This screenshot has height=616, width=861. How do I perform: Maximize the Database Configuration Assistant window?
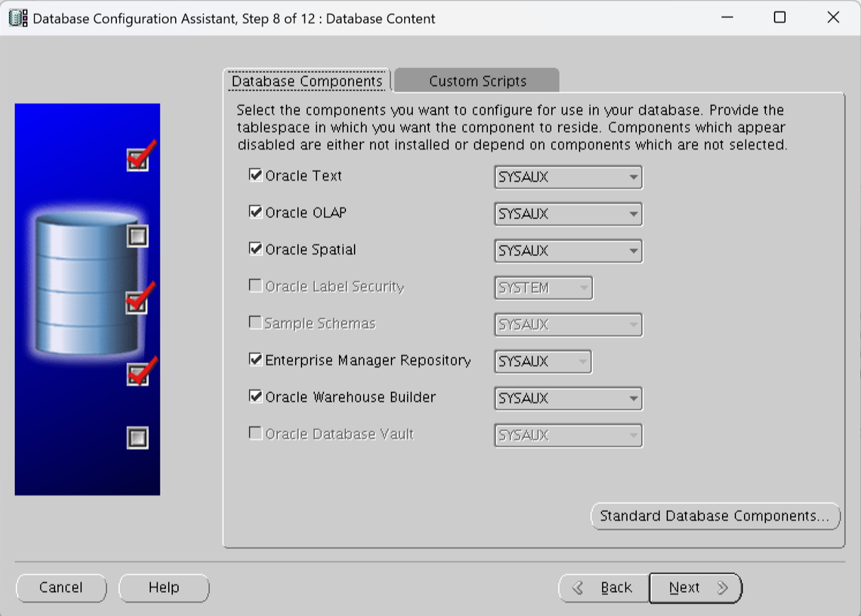pyautogui.click(x=779, y=18)
